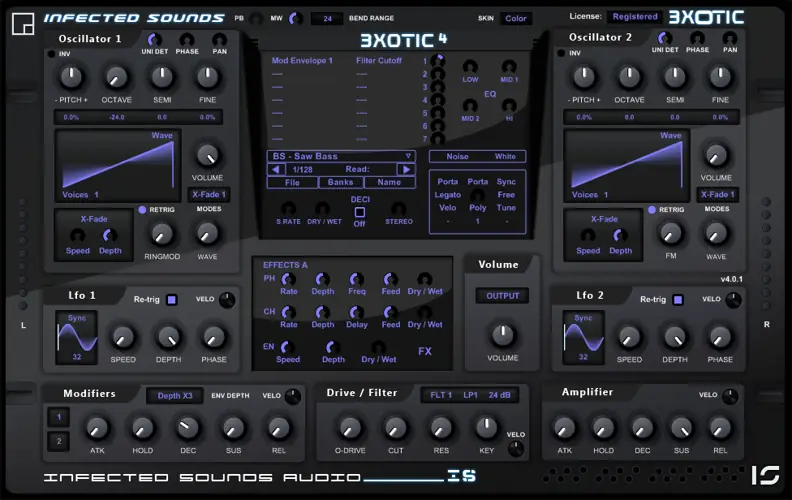Click the OUTPUT button in Volume section

click(x=502, y=296)
